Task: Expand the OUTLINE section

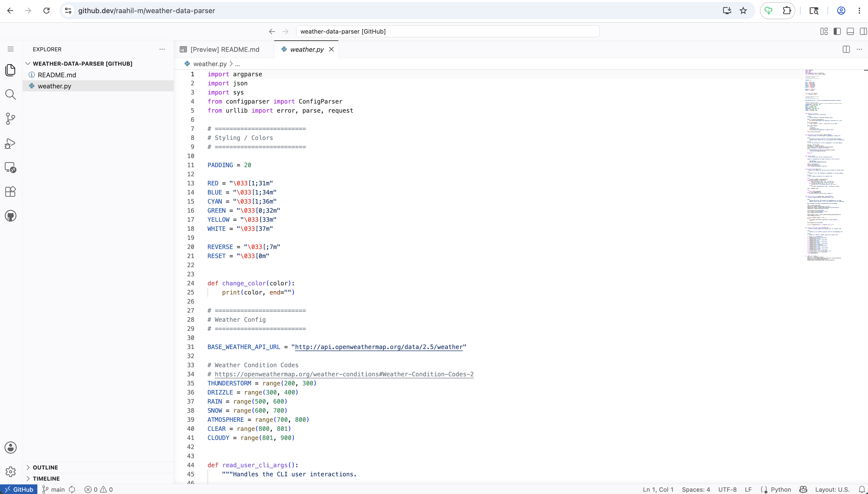Action: 98,467
